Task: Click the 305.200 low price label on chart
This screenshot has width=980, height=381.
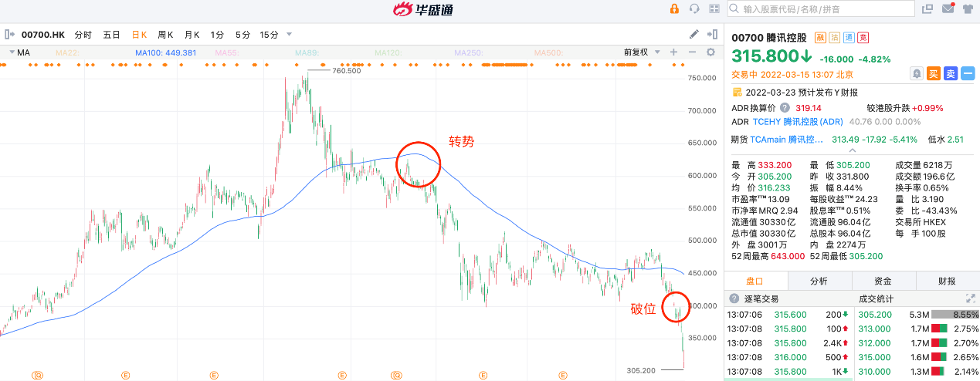Action: pos(641,371)
